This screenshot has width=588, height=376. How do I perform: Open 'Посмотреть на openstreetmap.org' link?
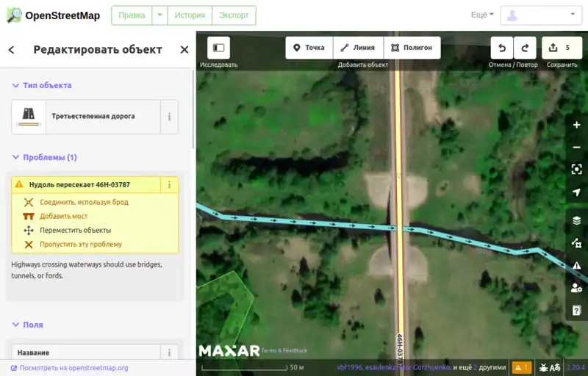[x=73, y=368]
